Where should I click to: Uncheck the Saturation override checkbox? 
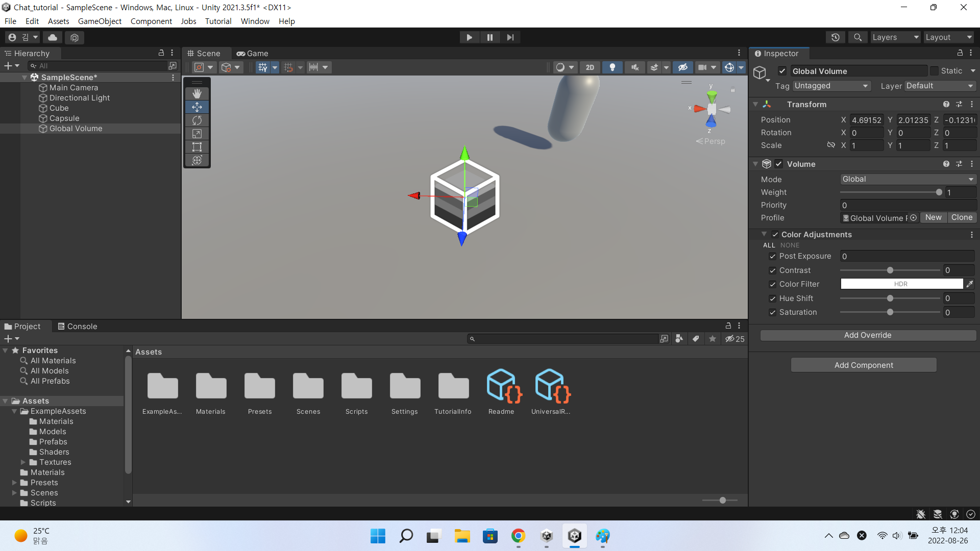click(772, 312)
